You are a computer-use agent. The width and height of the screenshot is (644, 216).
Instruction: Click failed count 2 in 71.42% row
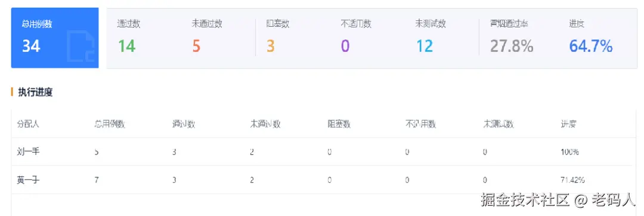tap(252, 180)
